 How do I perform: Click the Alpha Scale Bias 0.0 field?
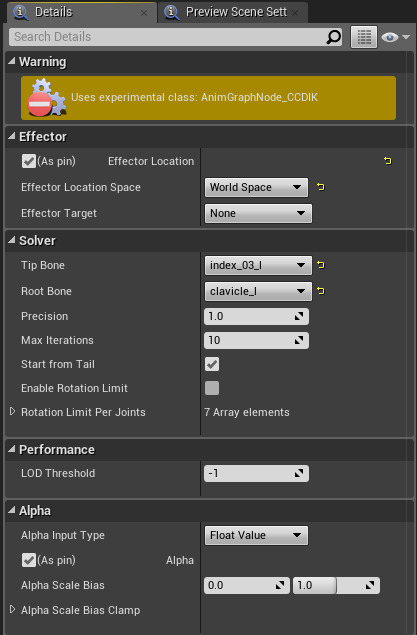click(247, 585)
